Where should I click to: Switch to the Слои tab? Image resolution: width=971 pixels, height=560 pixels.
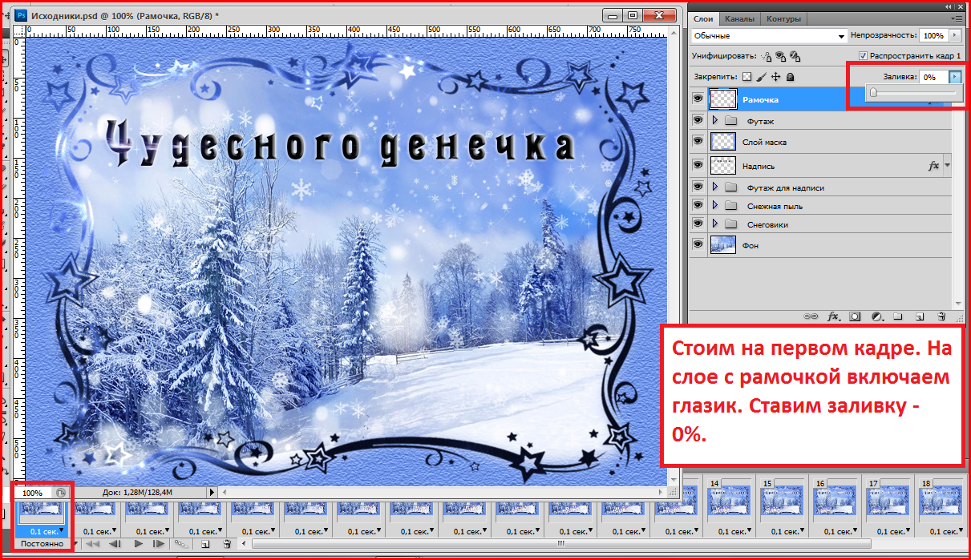[x=703, y=18]
